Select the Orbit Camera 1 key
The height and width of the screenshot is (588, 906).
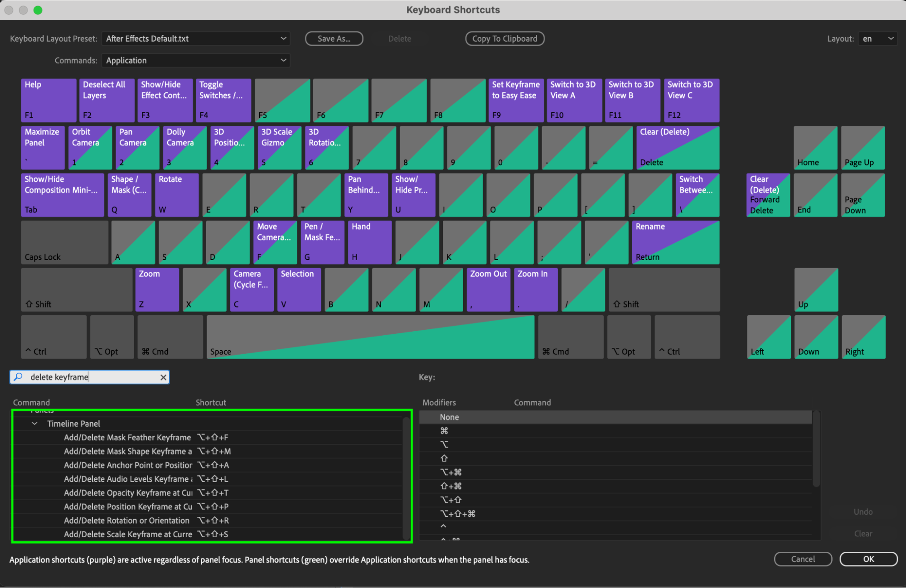point(90,147)
